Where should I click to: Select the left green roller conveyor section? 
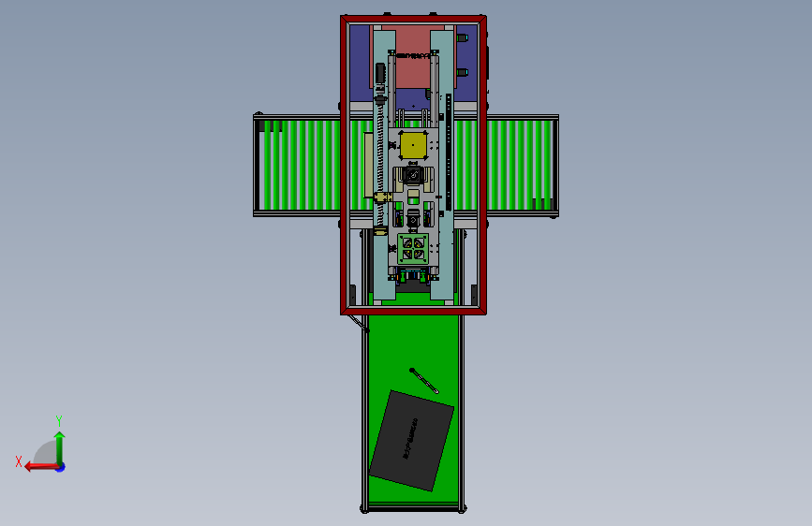[299, 165]
